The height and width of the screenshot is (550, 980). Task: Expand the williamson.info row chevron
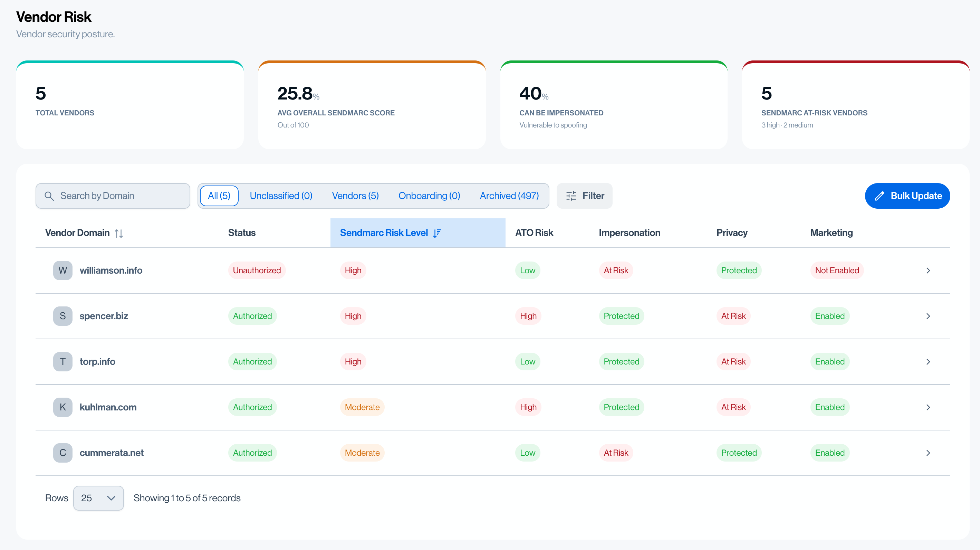(x=928, y=271)
